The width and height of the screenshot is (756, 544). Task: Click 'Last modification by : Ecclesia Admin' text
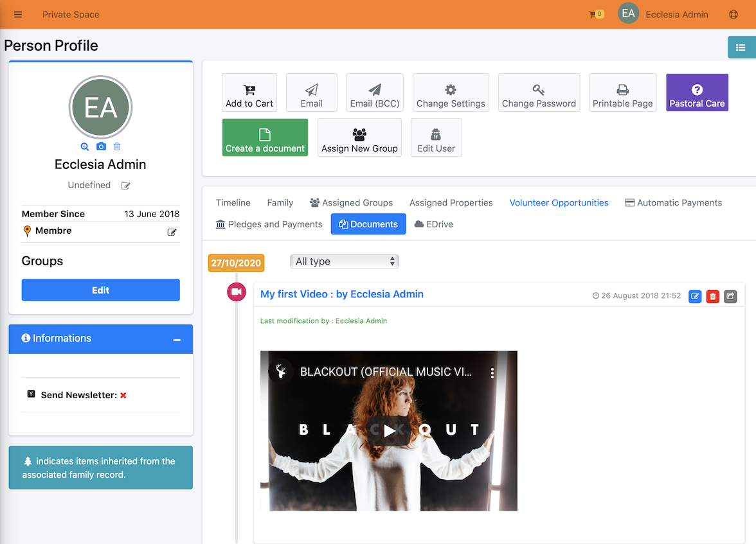[323, 321]
